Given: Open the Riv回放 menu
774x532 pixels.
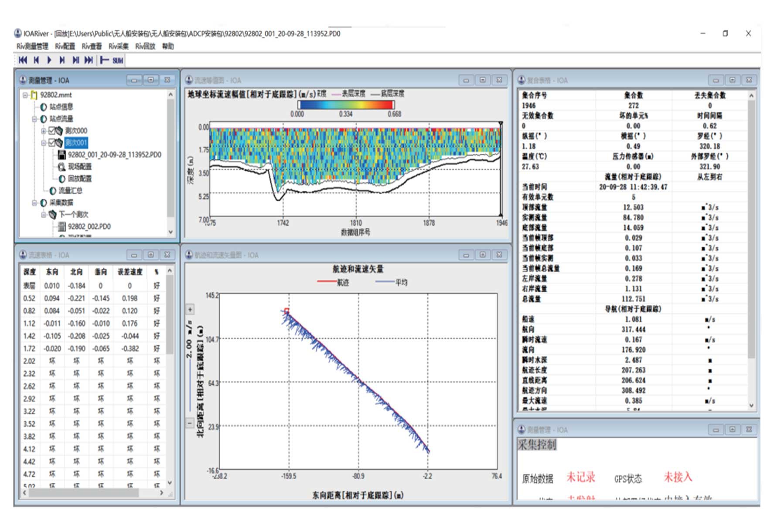Looking at the screenshot, I should 145,46.
